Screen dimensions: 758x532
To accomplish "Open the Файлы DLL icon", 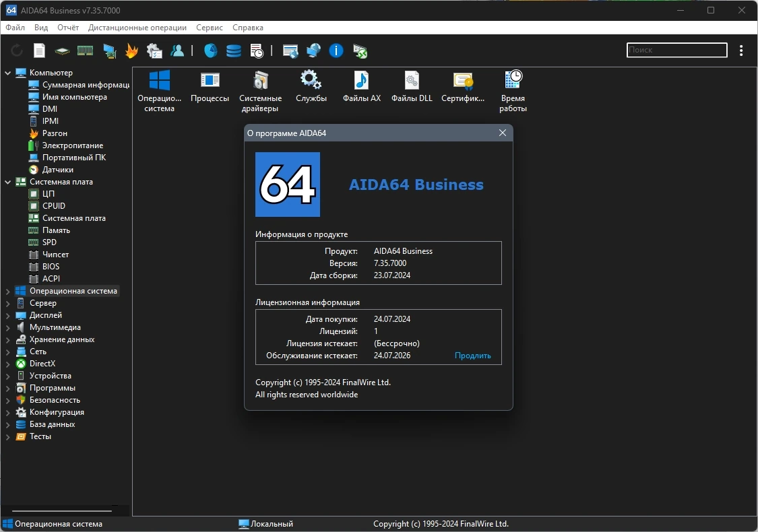I will tap(412, 86).
